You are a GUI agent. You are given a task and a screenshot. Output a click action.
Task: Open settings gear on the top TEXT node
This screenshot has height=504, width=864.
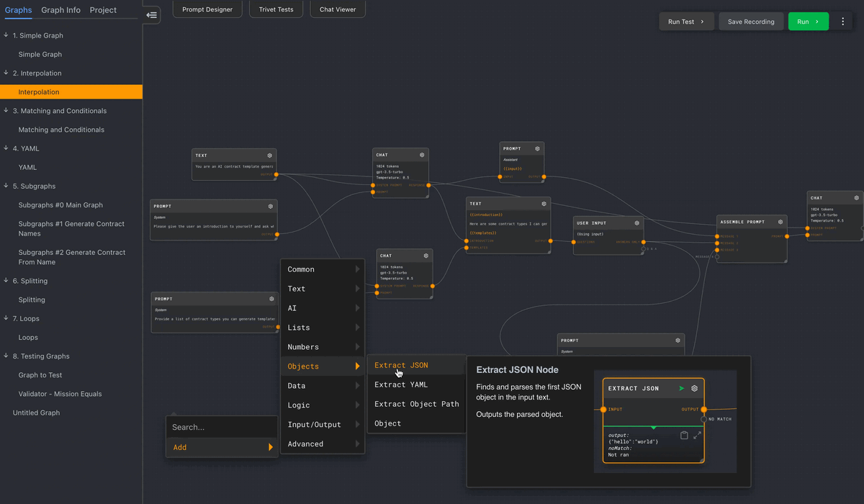tap(269, 154)
